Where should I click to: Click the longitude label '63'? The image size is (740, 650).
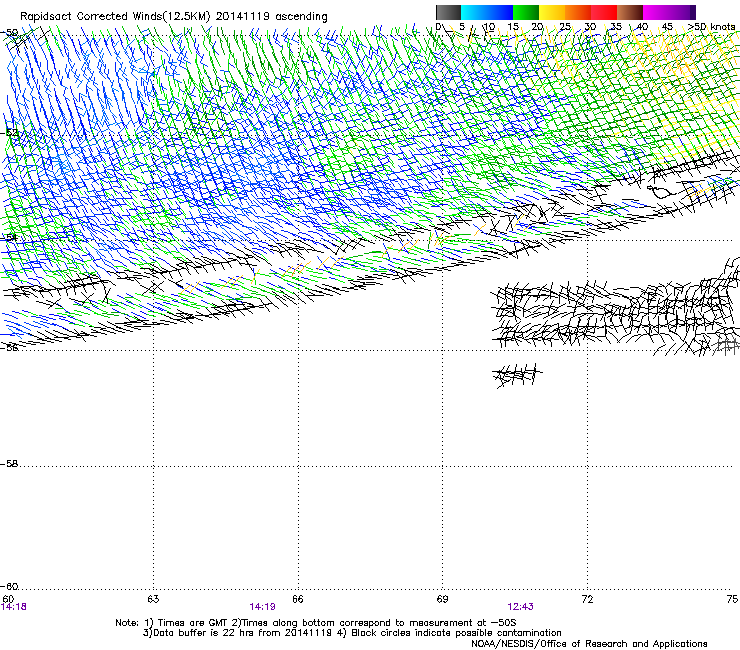tap(153, 599)
